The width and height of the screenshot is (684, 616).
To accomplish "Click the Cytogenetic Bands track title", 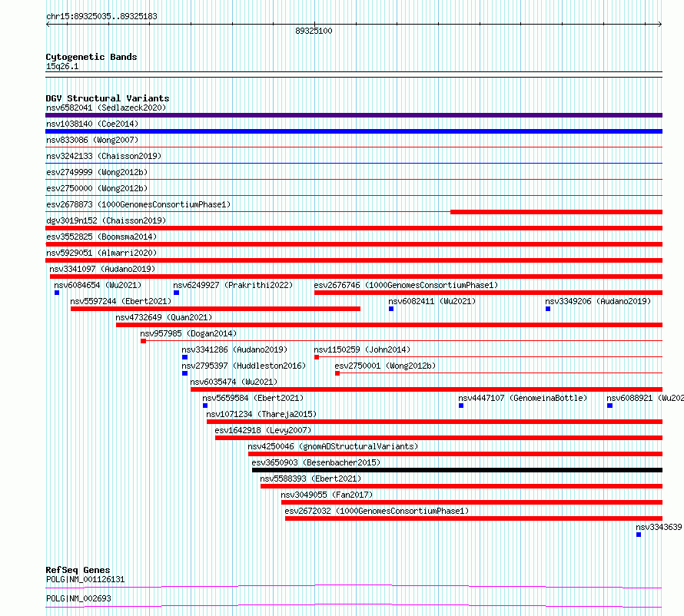I will tap(91, 57).
